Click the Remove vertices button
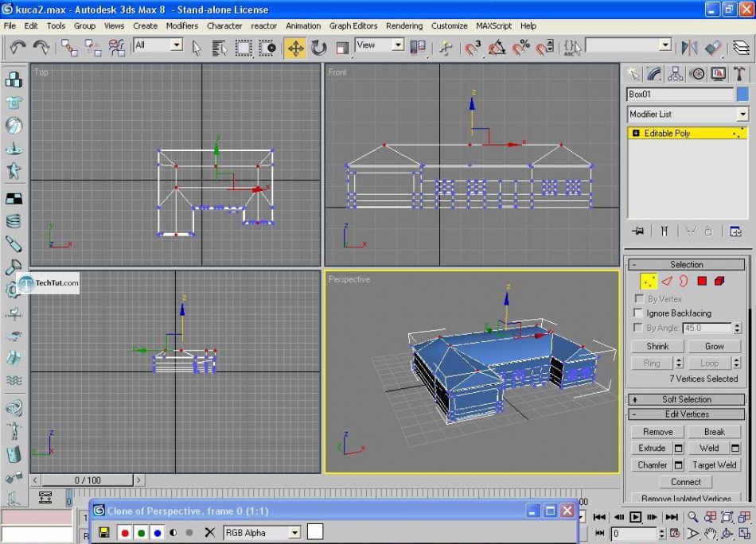The width and height of the screenshot is (756, 544). [657, 432]
